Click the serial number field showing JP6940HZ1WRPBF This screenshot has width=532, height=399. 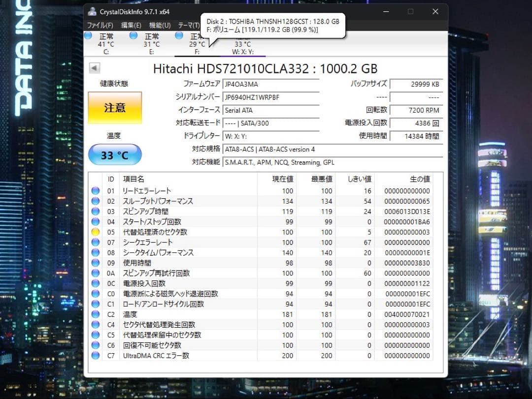click(271, 97)
